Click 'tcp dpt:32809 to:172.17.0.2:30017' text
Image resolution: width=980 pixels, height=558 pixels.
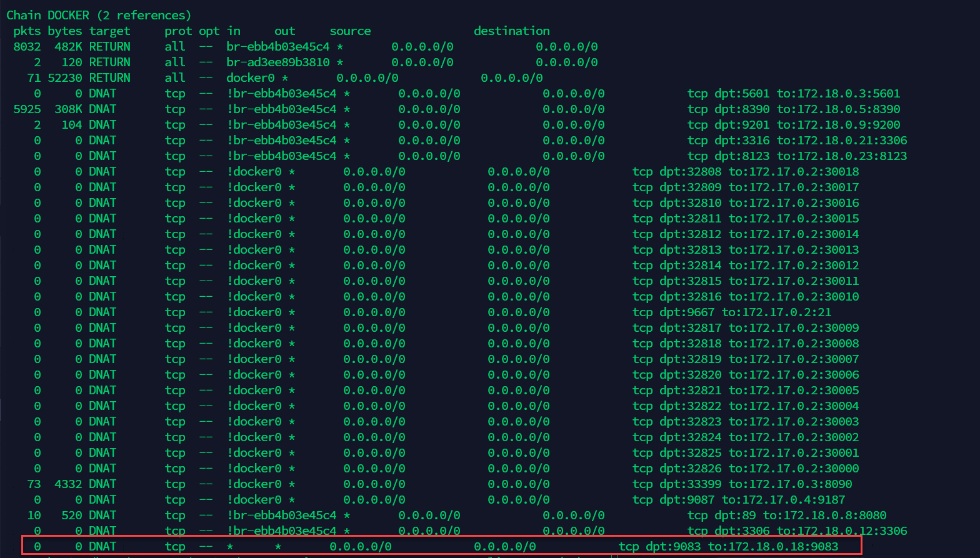pyautogui.click(x=746, y=187)
